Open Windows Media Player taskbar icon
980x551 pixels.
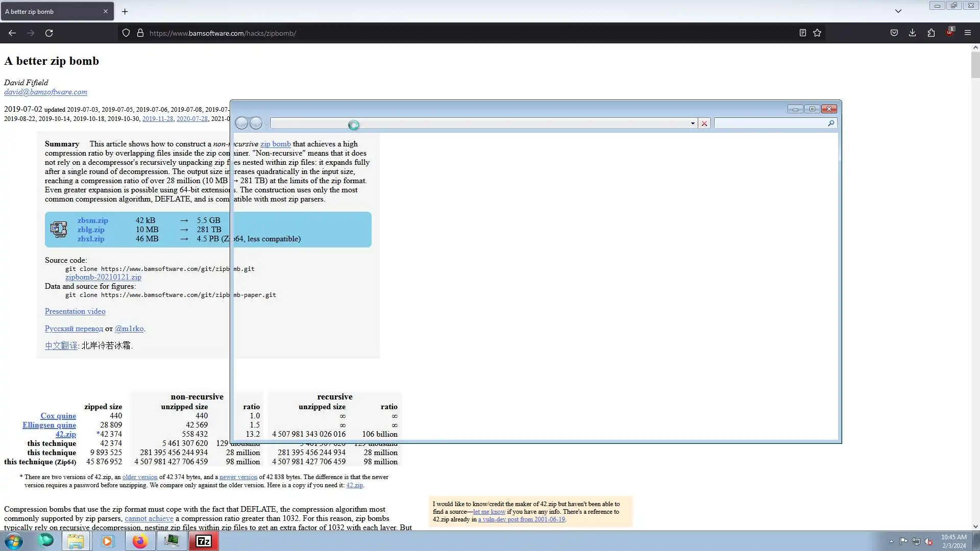tap(108, 541)
